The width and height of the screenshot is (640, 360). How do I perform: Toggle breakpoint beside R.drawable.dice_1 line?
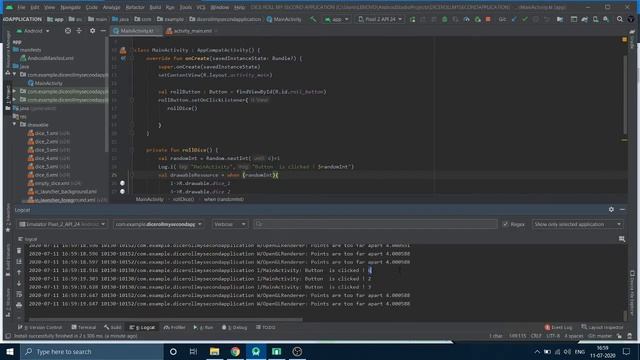coord(122,183)
